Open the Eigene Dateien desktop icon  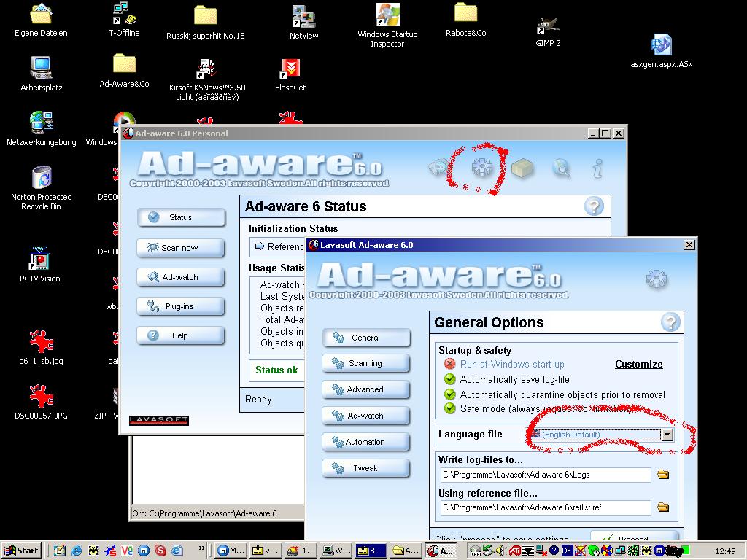click(41, 20)
